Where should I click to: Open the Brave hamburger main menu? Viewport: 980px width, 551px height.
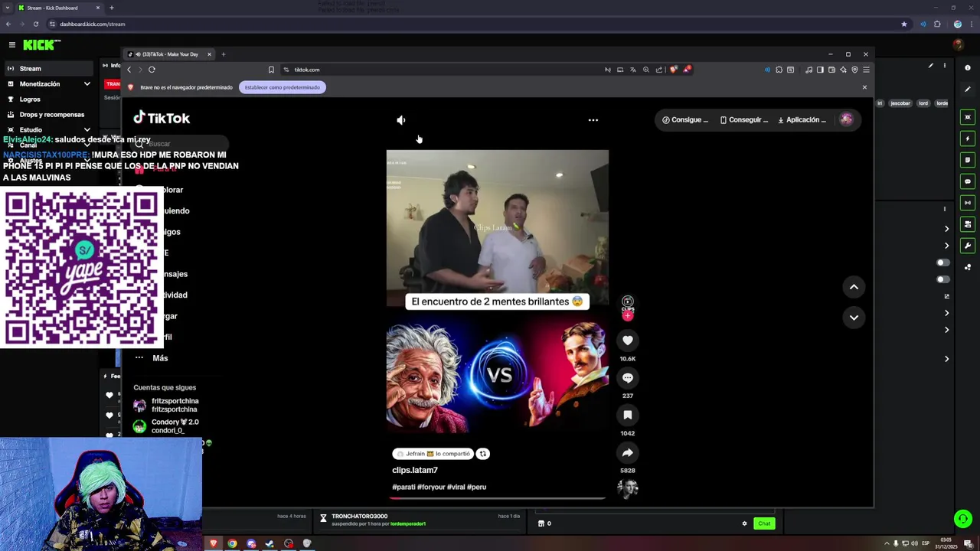point(866,70)
